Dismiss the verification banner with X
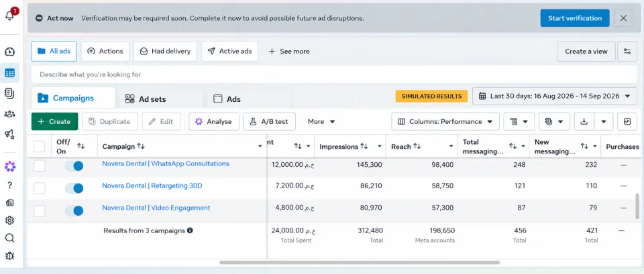Image resolution: width=644 pixels, height=274 pixels. (623, 18)
